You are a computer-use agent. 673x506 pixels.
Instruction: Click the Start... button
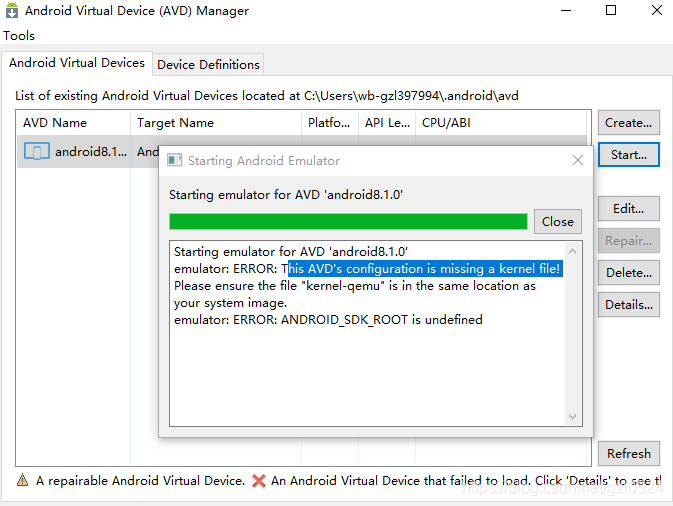(x=628, y=155)
